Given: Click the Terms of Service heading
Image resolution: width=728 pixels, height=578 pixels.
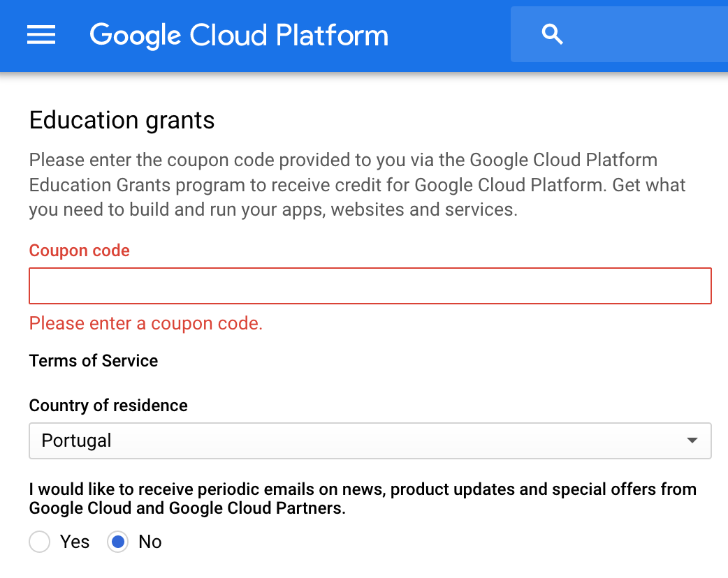Looking at the screenshot, I should pyautogui.click(x=94, y=361).
